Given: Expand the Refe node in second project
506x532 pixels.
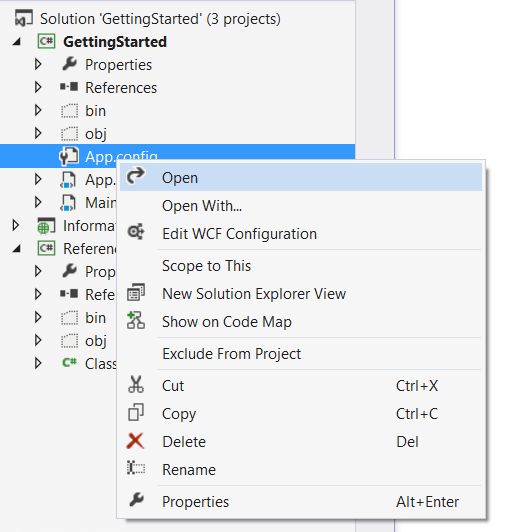Looking at the screenshot, I should [x=38, y=294].
